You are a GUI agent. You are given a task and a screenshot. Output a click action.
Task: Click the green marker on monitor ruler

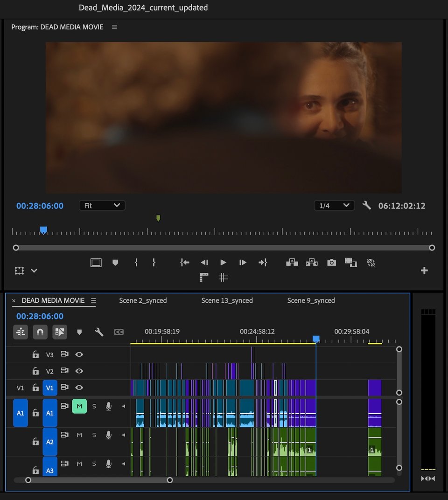pos(158,218)
